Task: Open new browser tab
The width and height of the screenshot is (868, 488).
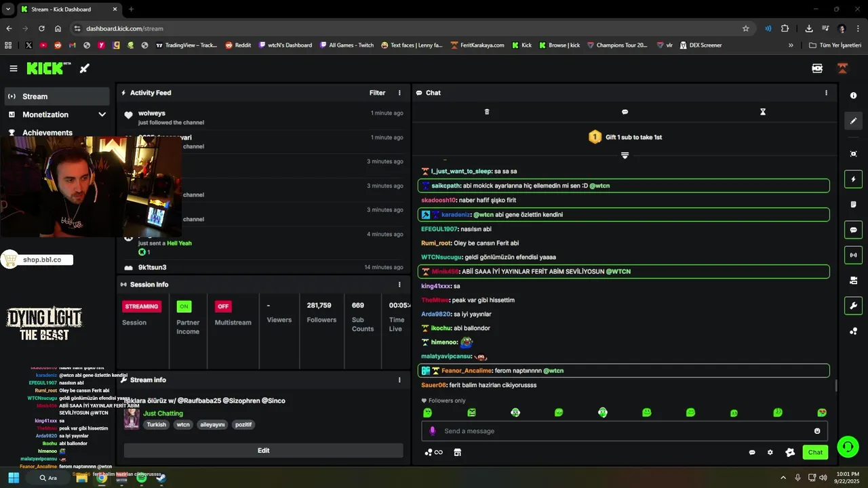Action: point(131,9)
